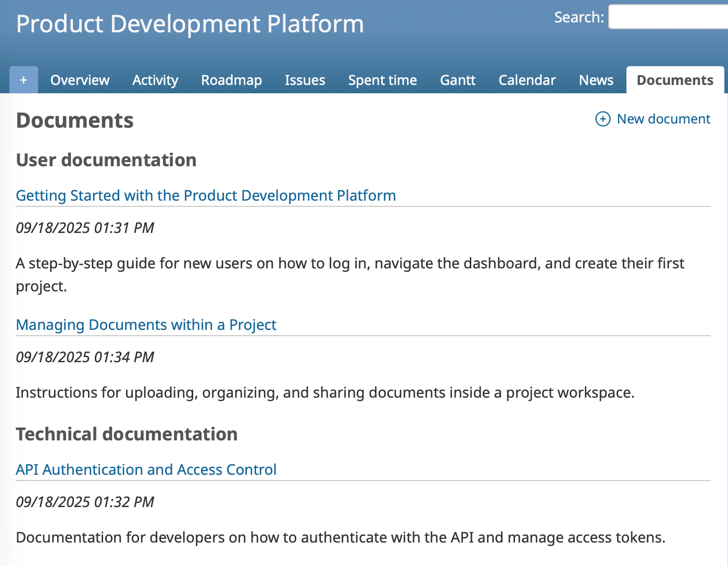Click the New document link text
The width and height of the screenshot is (728, 566).
coord(663,119)
